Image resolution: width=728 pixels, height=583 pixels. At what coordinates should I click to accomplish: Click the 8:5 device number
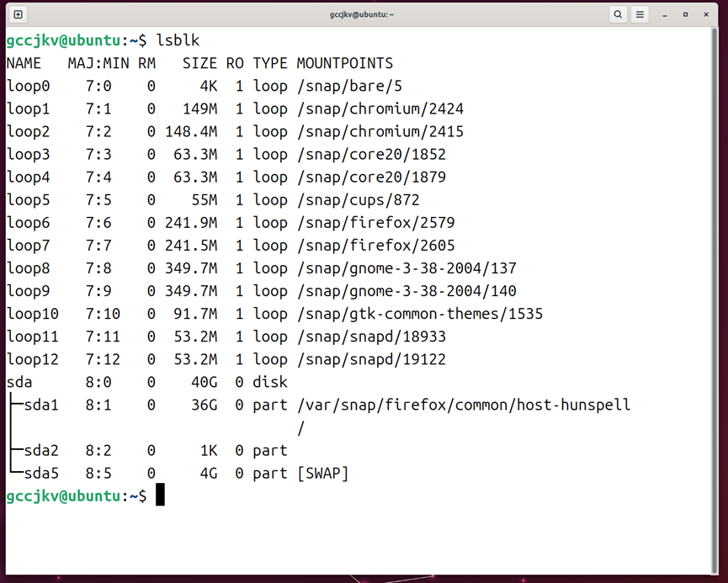(x=98, y=473)
